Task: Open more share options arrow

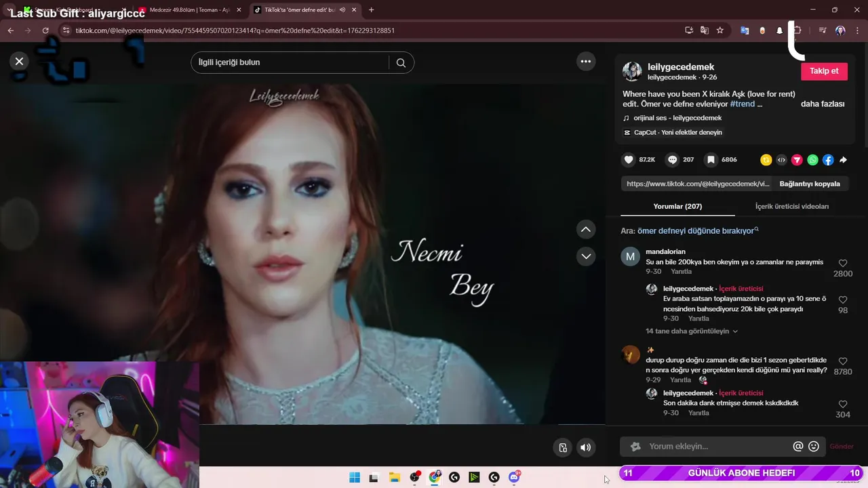Action: (844, 160)
